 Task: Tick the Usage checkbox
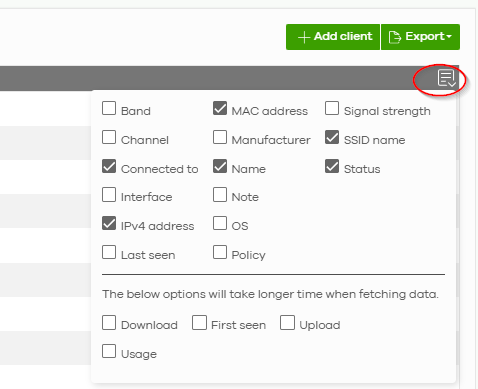(109, 351)
